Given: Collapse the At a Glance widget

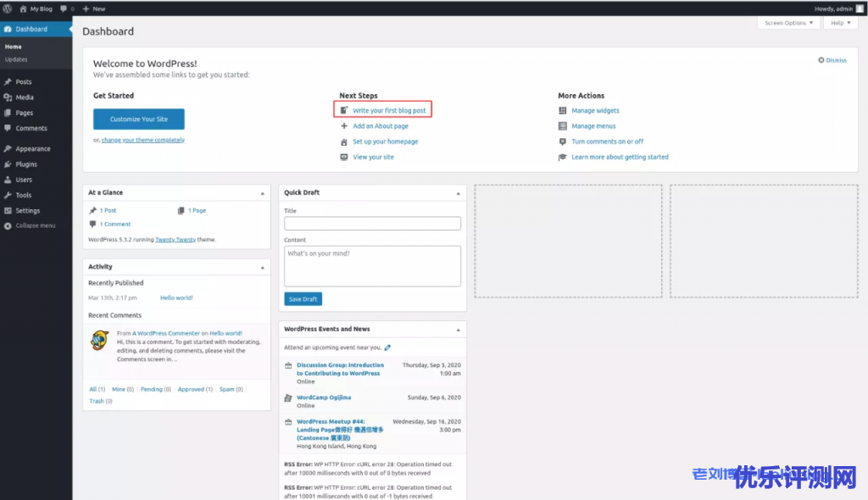Looking at the screenshot, I should (262, 193).
